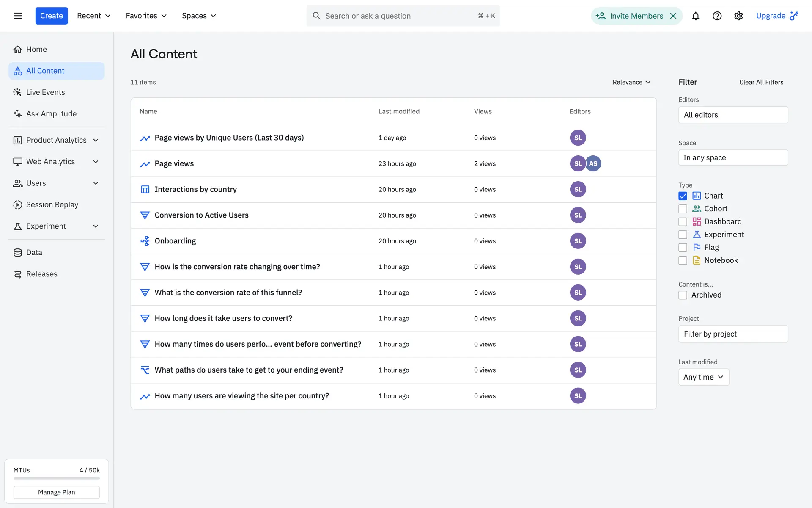Open settings gear icon
The image size is (812, 508).
(738, 16)
